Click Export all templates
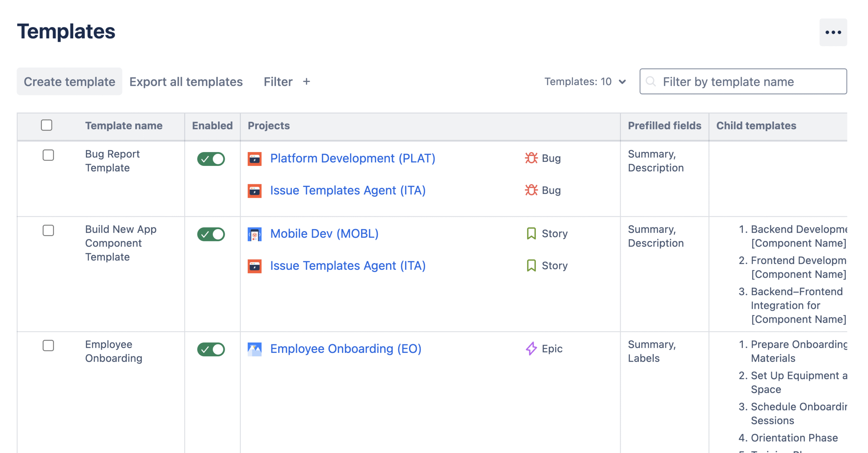 tap(186, 81)
